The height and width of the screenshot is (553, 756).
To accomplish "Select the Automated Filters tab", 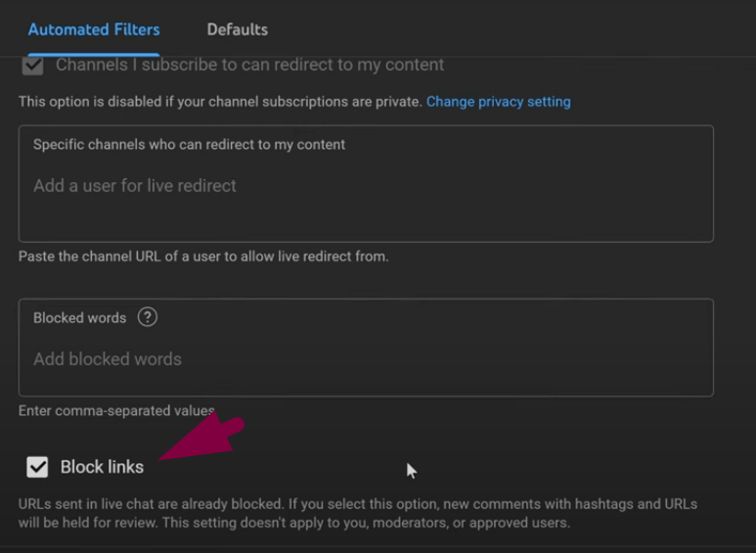I will tap(94, 29).
